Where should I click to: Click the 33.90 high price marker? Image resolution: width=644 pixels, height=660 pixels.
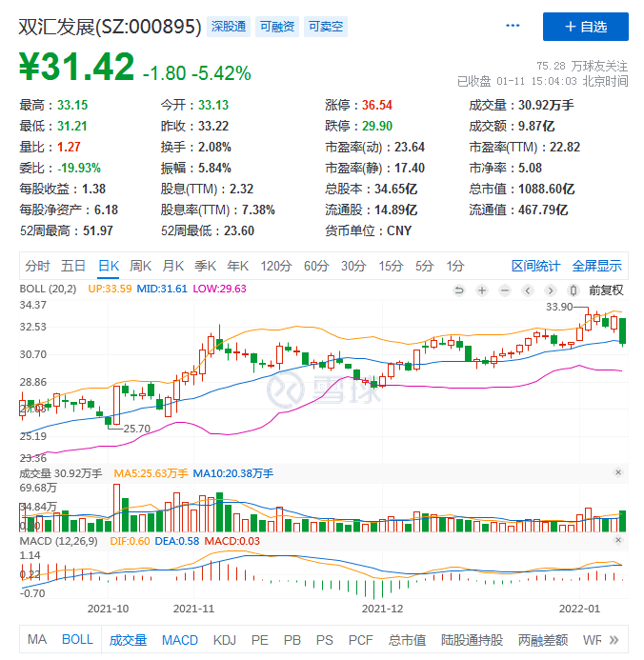(559, 307)
